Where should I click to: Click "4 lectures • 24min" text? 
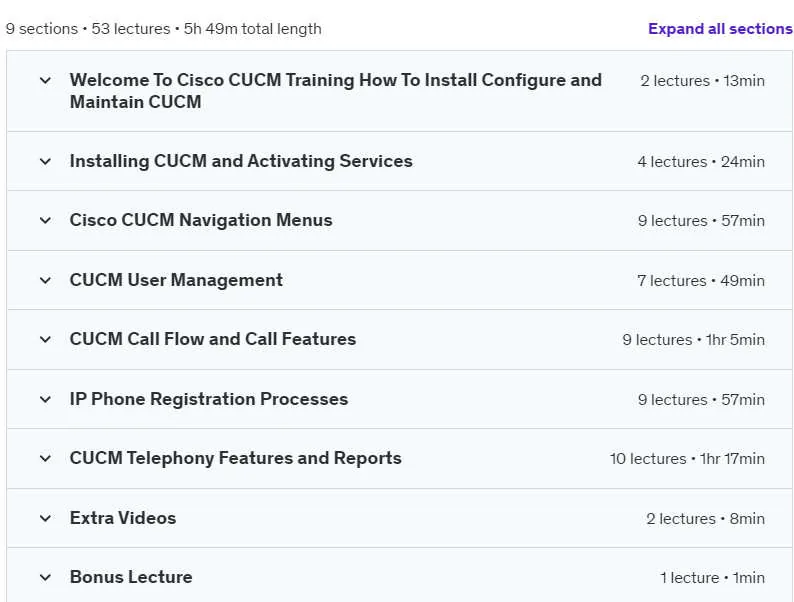(701, 162)
